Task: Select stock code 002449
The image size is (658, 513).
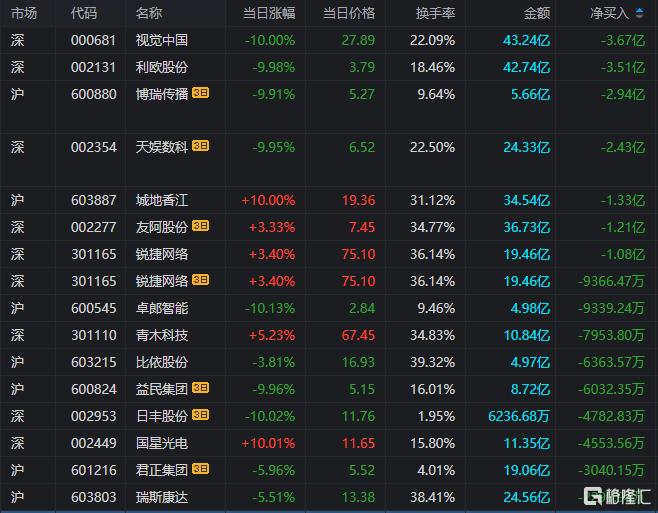Action: 94,443
